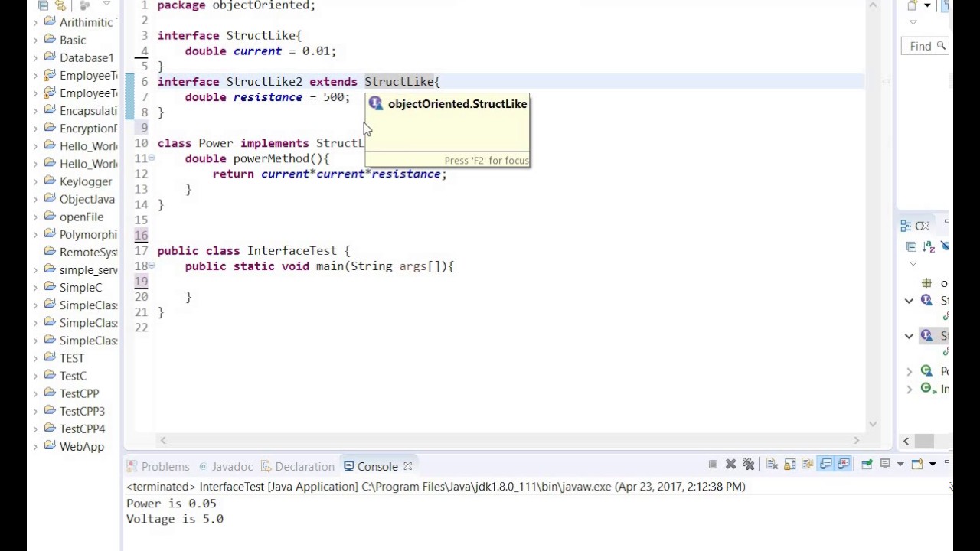Select the Polymorphi project folder icon
Screen dimensions: 980x551
pyautogui.click(x=50, y=234)
